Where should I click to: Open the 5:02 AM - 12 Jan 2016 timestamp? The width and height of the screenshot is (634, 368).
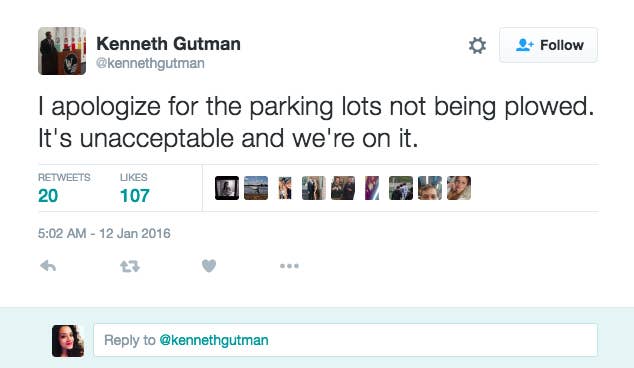pyautogui.click(x=104, y=233)
